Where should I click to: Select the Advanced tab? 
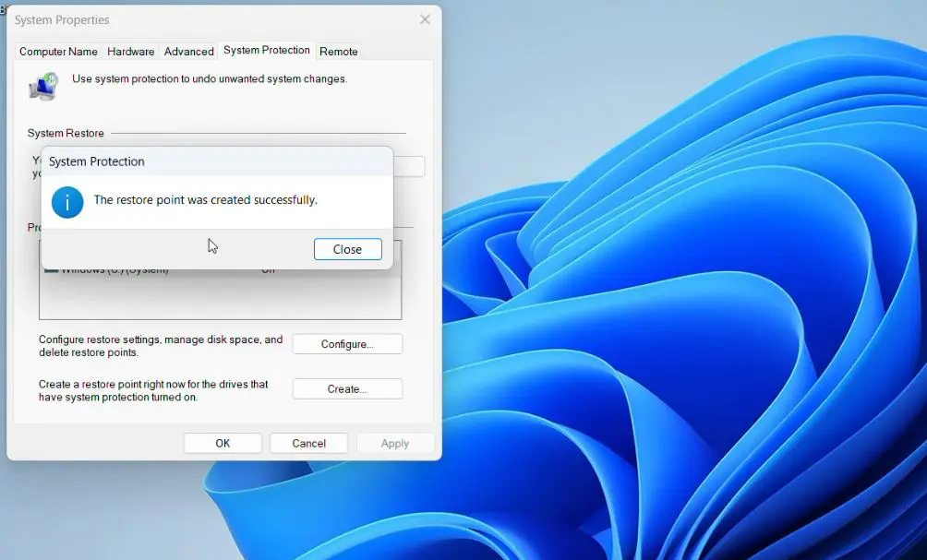click(188, 52)
